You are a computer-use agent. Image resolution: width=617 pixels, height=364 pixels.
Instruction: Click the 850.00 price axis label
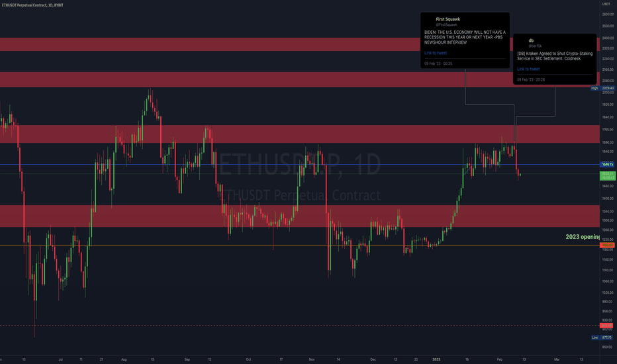(608, 347)
